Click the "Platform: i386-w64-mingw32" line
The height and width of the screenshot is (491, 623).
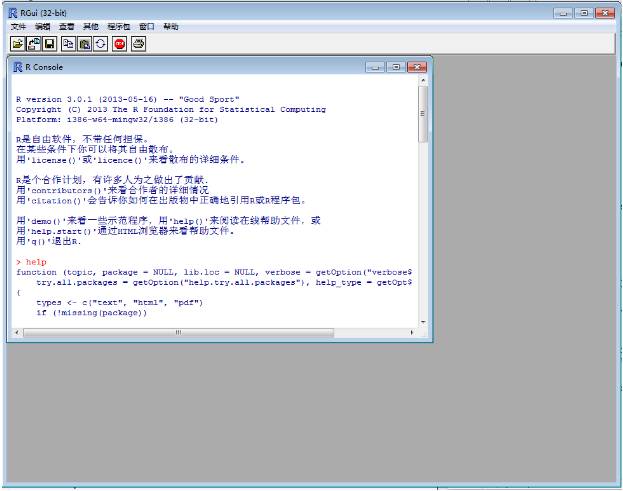tap(117, 120)
